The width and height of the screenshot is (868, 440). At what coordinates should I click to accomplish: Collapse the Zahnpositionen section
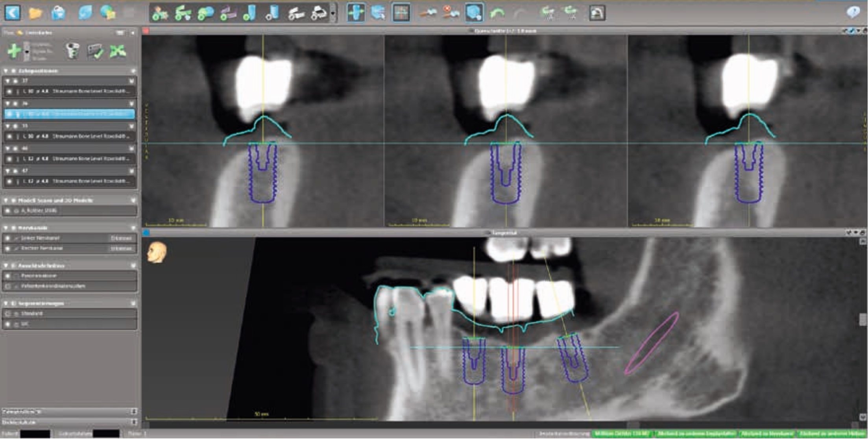(x=6, y=71)
